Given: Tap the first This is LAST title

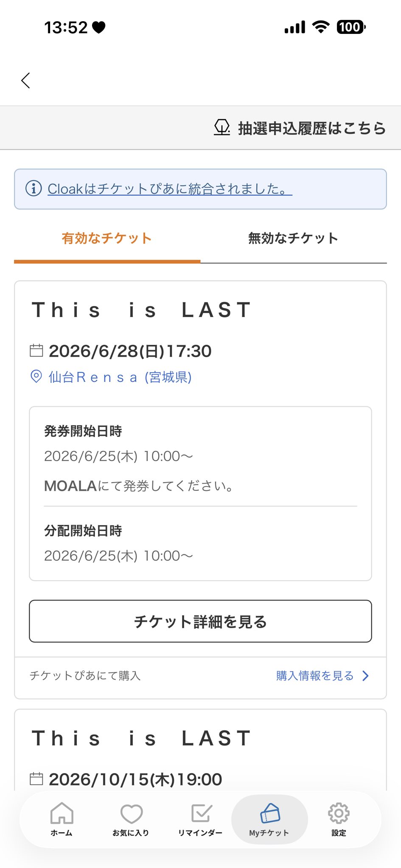Looking at the screenshot, I should point(142,310).
